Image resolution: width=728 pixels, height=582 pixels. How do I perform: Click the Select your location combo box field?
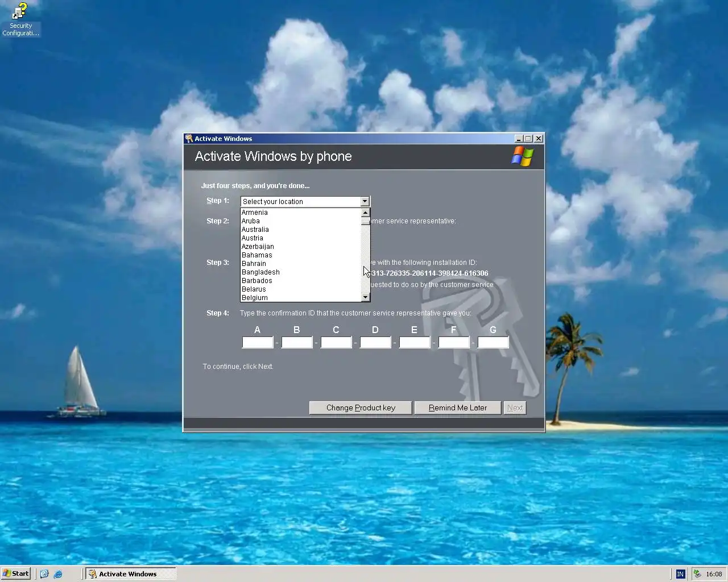[305, 201]
